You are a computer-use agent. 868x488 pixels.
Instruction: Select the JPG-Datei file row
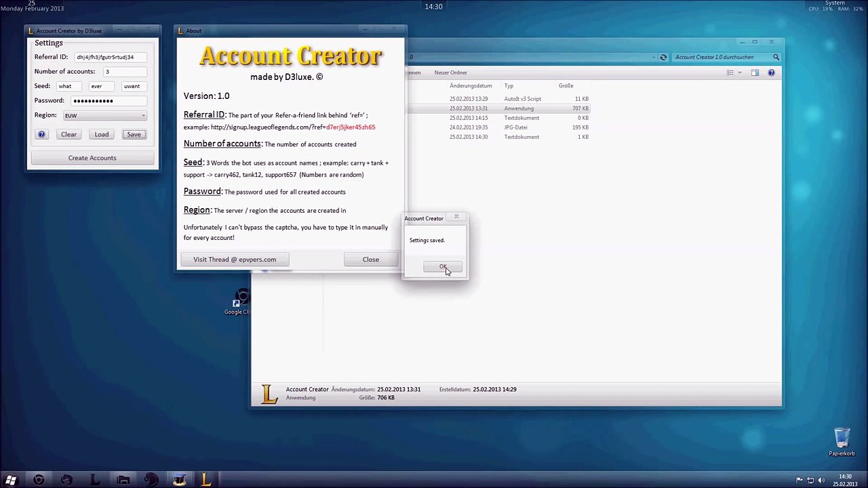(x=498, y=127)
